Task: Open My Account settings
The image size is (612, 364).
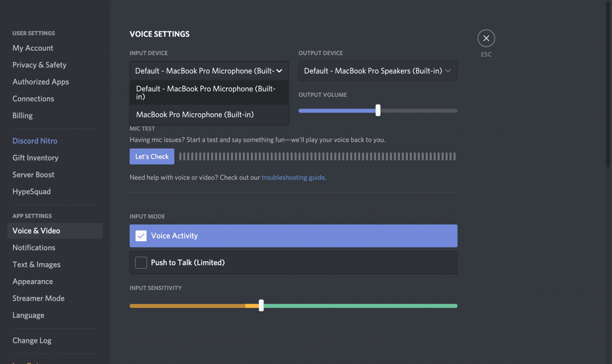Action: click(33, 48)
